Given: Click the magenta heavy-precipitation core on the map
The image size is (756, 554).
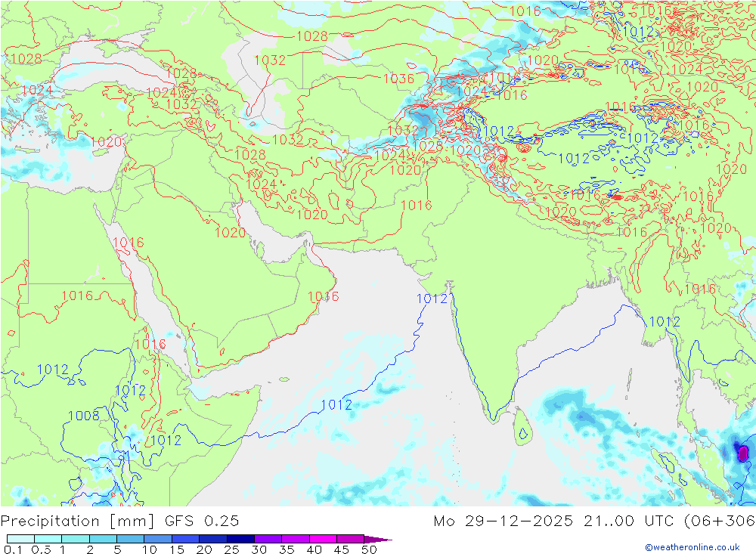Looking at the screenshot, I should coord(743,453).
